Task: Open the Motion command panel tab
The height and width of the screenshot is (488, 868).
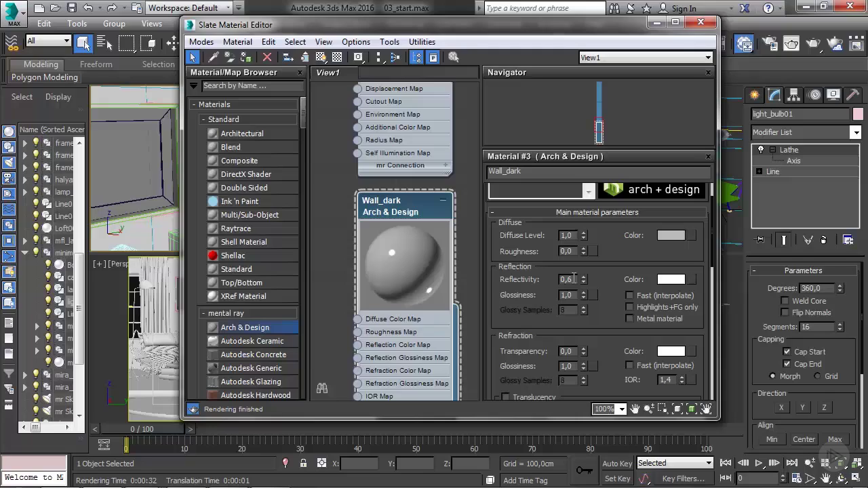Action: click(815, 95)
